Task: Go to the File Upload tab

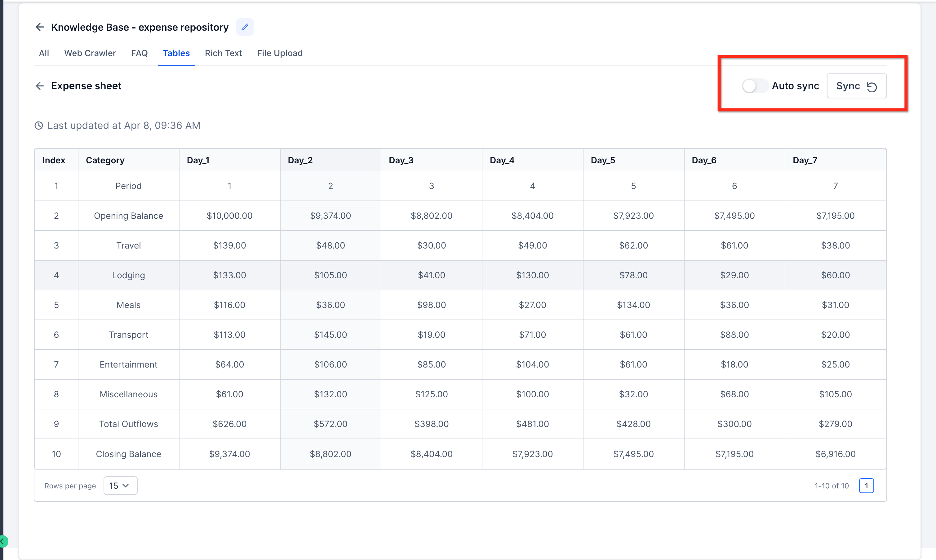Action: pos(280,53)
